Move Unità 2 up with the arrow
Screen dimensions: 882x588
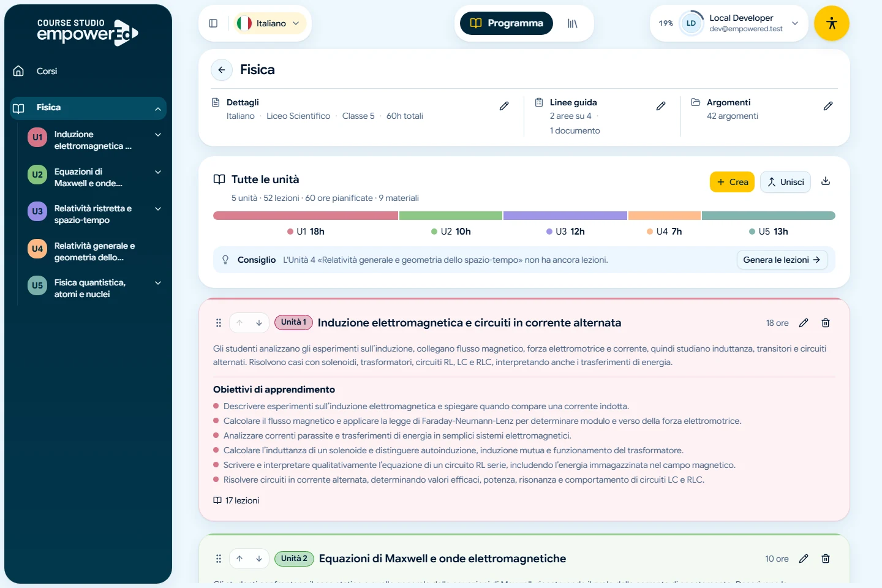click(239, 559)
